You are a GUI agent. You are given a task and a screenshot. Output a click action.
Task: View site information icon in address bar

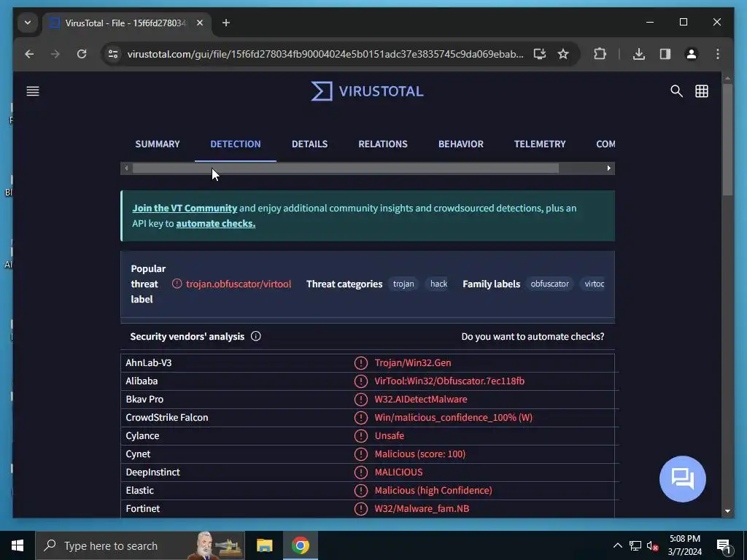pyautogui.click(x=113, y=54)
